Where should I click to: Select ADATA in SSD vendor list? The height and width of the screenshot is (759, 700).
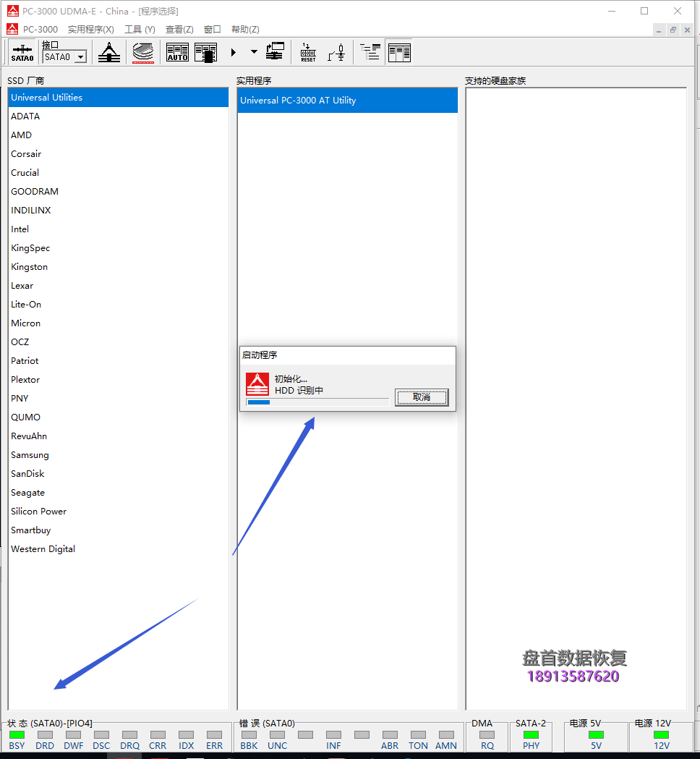tap(118, 116)
